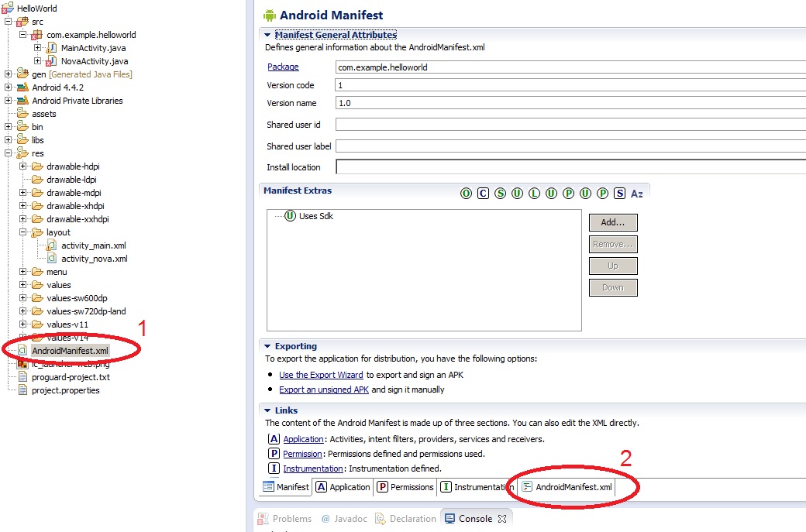Click the activity_main.xml file icon
Image resolution: width=806 pixels, height=532 pixels.
pos(51,245)
